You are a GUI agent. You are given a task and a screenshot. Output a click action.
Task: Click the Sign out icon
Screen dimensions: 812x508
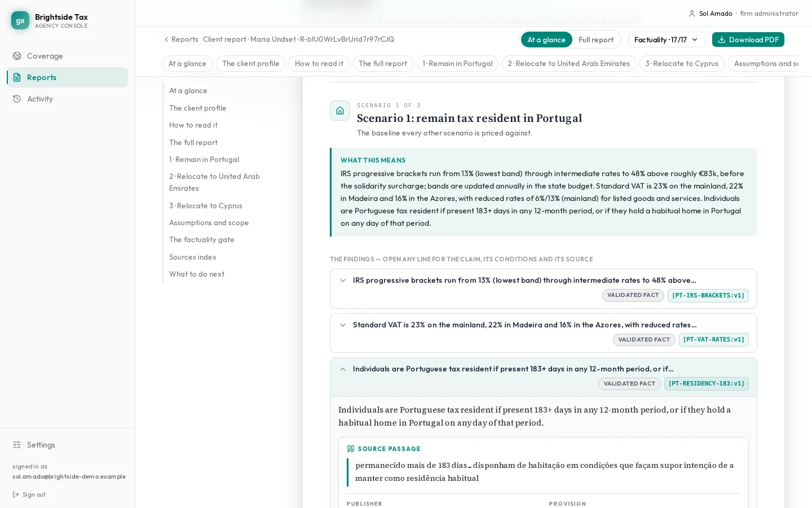pos(17,494)
